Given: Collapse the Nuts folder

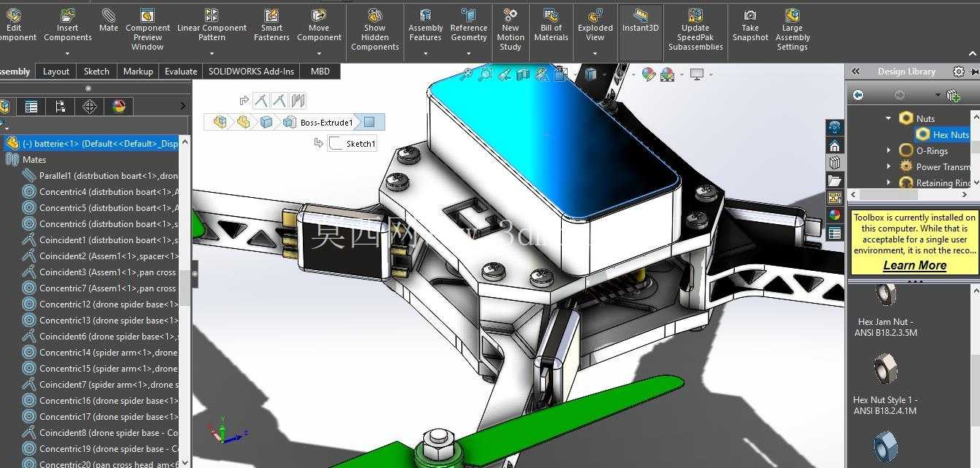Looking at the screenshot, I should coord(888,118).
